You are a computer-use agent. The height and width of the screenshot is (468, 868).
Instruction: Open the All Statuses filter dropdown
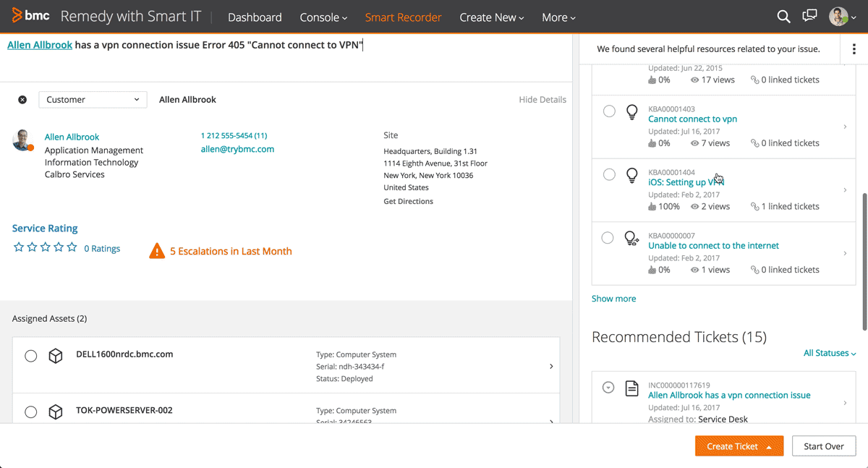830,353
